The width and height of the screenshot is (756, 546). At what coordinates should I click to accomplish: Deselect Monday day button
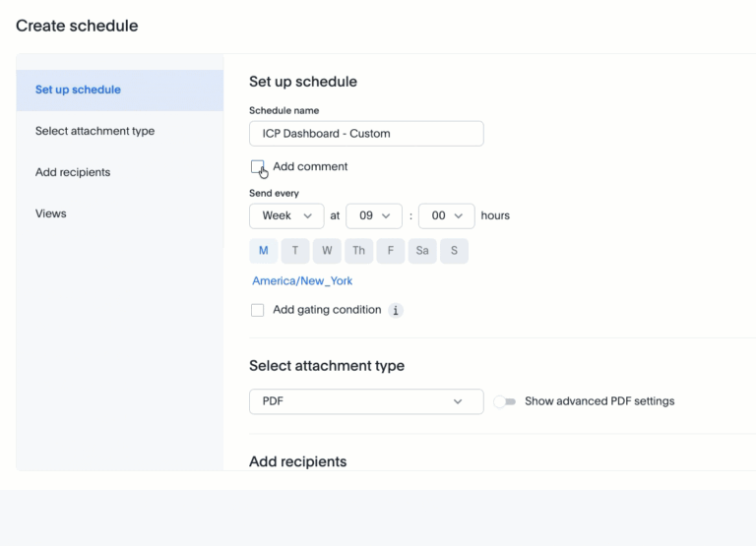[x=264, y=251]
